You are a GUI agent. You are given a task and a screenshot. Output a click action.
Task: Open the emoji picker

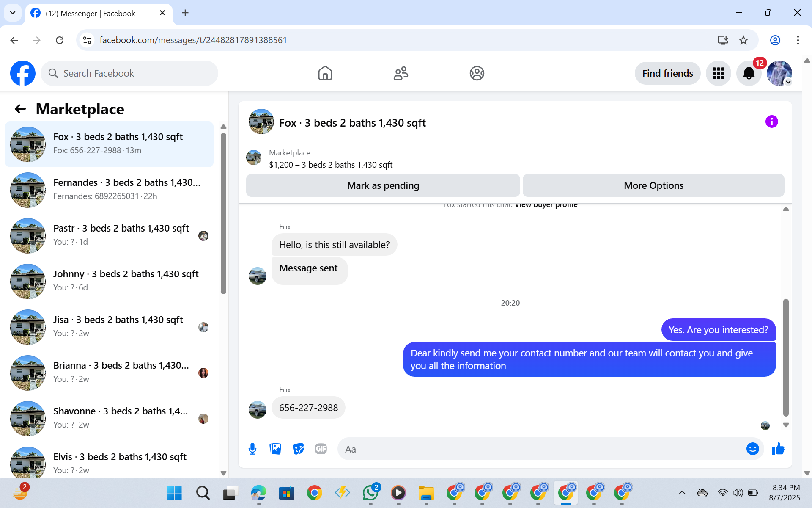(752, 449)
